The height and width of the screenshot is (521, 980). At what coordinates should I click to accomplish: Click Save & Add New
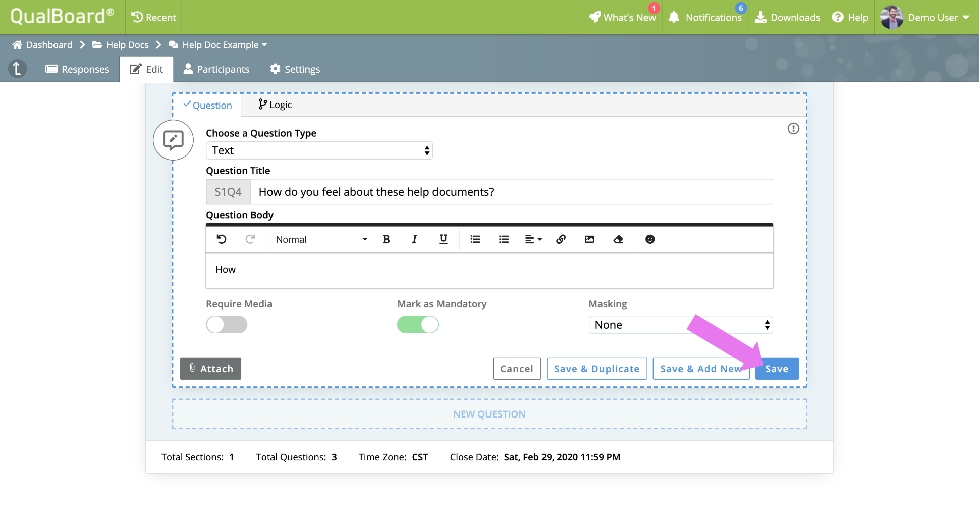[x=701, y=369]
